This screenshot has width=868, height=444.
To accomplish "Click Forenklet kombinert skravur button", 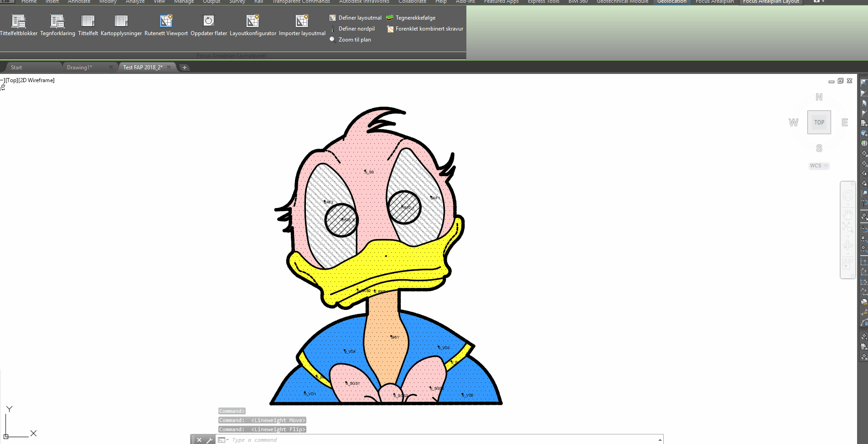I will [x=429, y=29].
